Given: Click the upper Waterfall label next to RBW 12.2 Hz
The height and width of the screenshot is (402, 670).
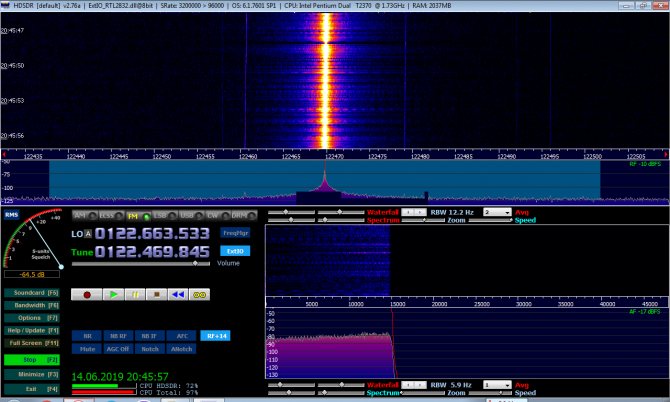Looking at the screenshot, I should point(382,212).
